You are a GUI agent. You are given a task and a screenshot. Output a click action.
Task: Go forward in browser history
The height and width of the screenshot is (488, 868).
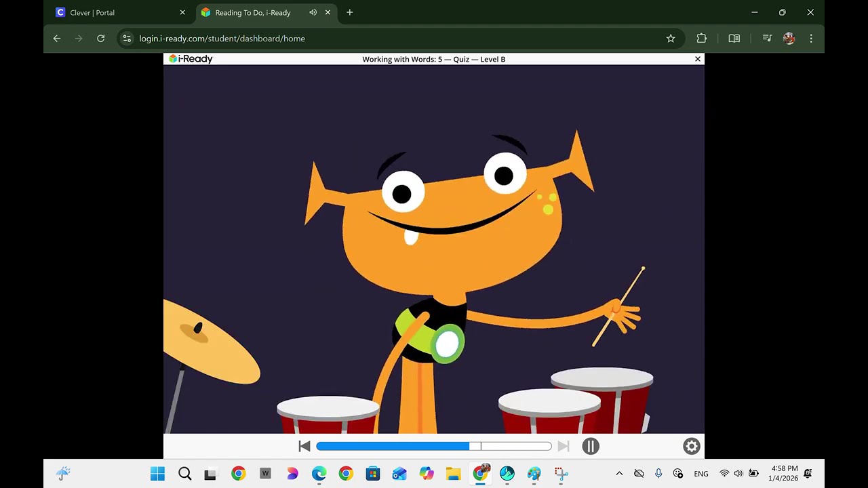(x=79, y=39)
